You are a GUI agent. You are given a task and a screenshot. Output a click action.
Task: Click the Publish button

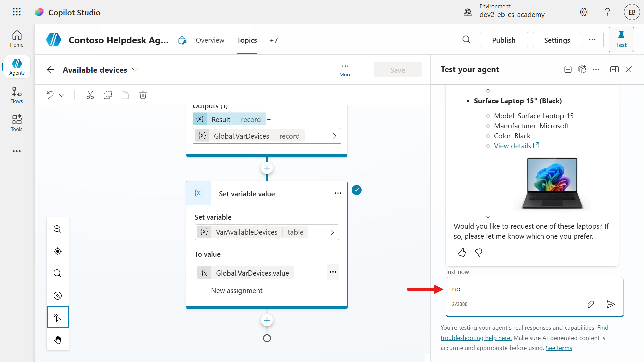pos(503,40)
